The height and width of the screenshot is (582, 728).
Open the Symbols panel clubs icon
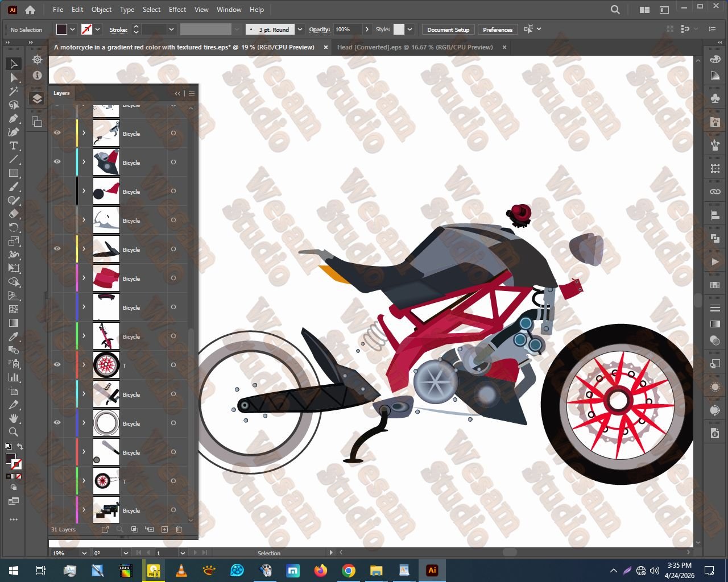(x=715, y=99)
